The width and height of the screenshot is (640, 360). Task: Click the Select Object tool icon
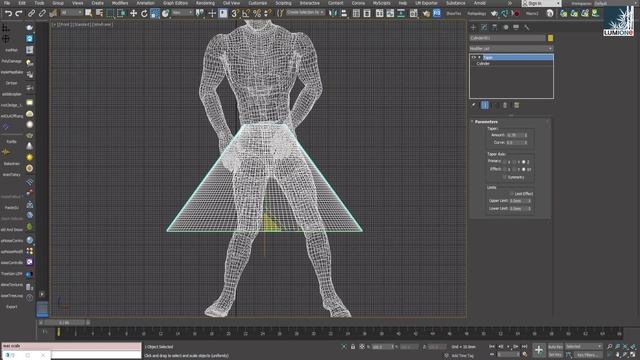click(89, 13)
